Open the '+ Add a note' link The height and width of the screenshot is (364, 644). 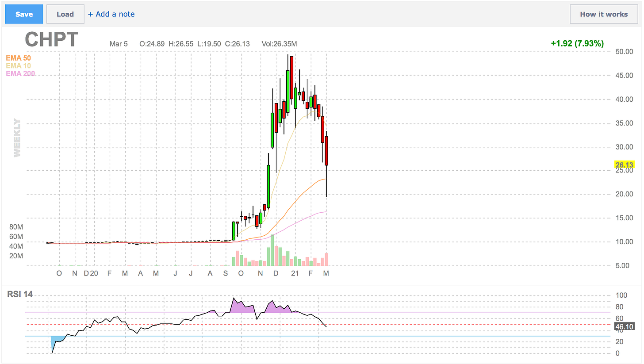pyautogui.click(x=111, y=14)
